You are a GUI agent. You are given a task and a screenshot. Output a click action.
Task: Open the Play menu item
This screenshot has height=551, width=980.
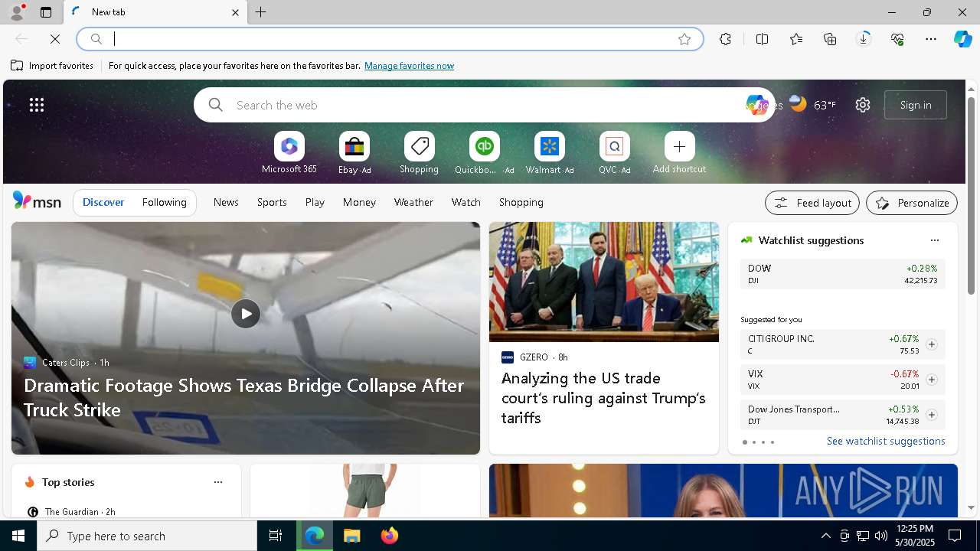coord(315,202)
